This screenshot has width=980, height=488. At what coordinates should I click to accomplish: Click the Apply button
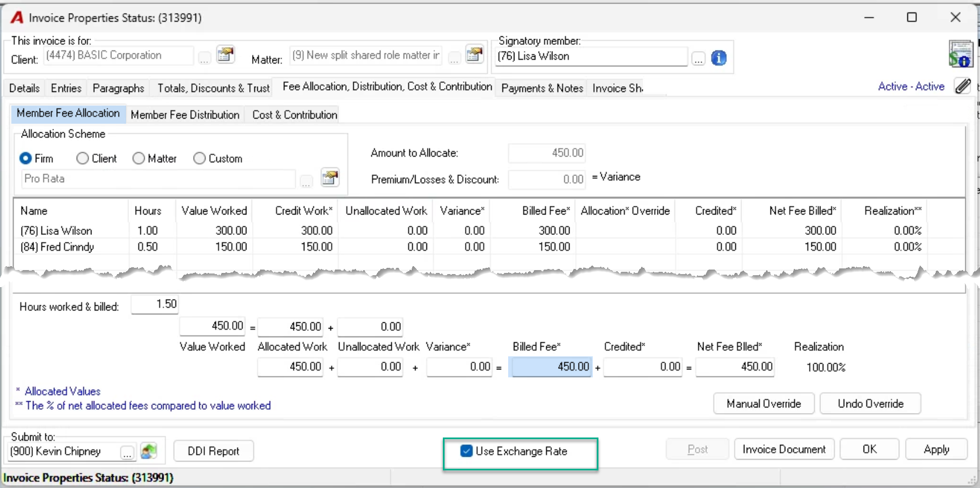(x=936, y=449)
